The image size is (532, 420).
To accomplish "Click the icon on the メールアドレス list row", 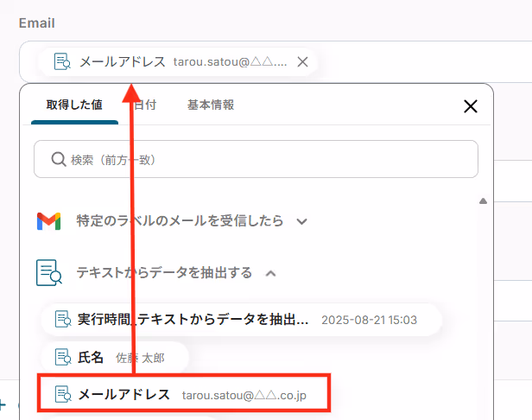I will pyautogui.click(x=63, y=394).
